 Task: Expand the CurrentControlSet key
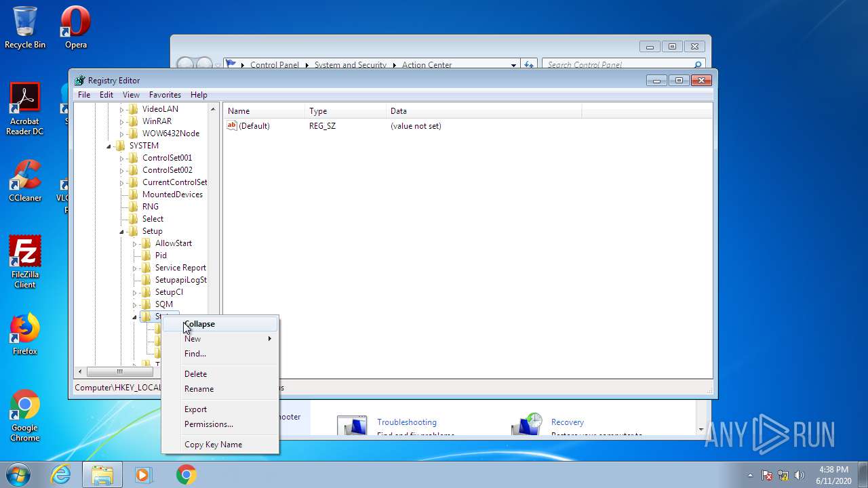(122, 182)
